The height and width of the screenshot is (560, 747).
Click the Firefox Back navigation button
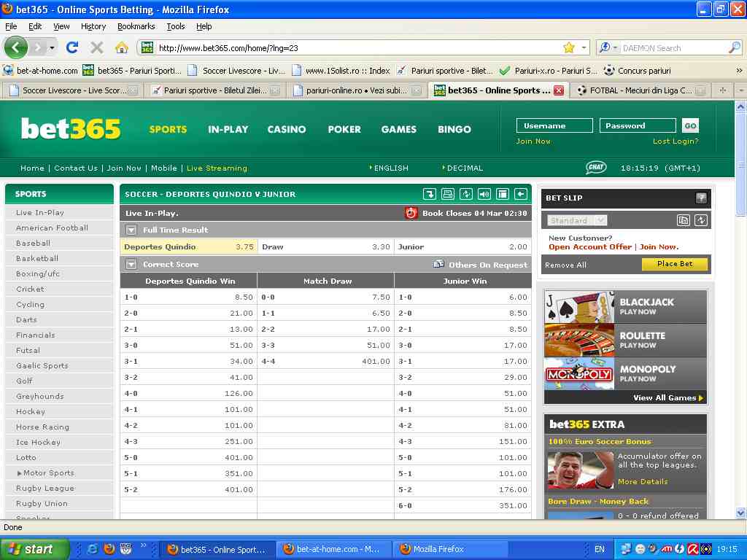[x=16, y=47]
